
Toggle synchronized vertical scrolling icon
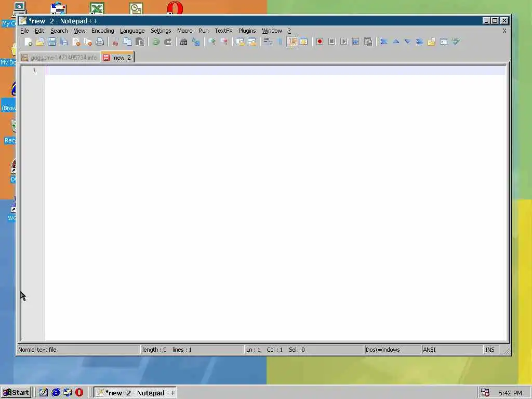pyautogui.click(x=240, y=42)
